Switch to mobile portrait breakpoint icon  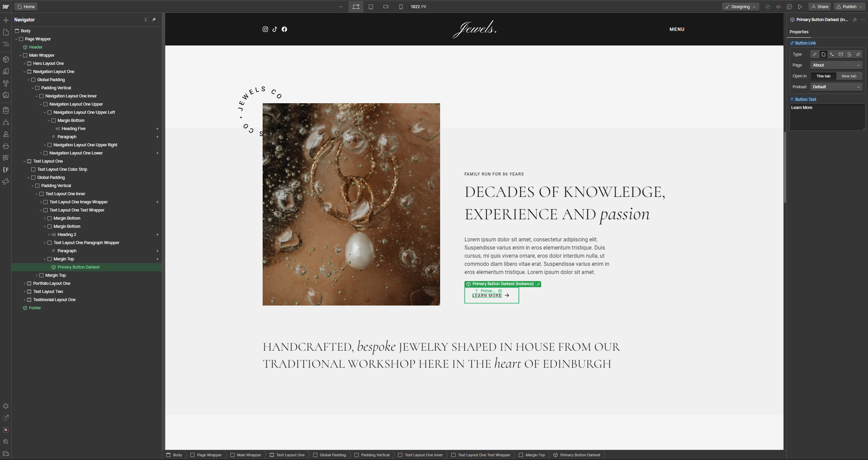pos(401,7)
